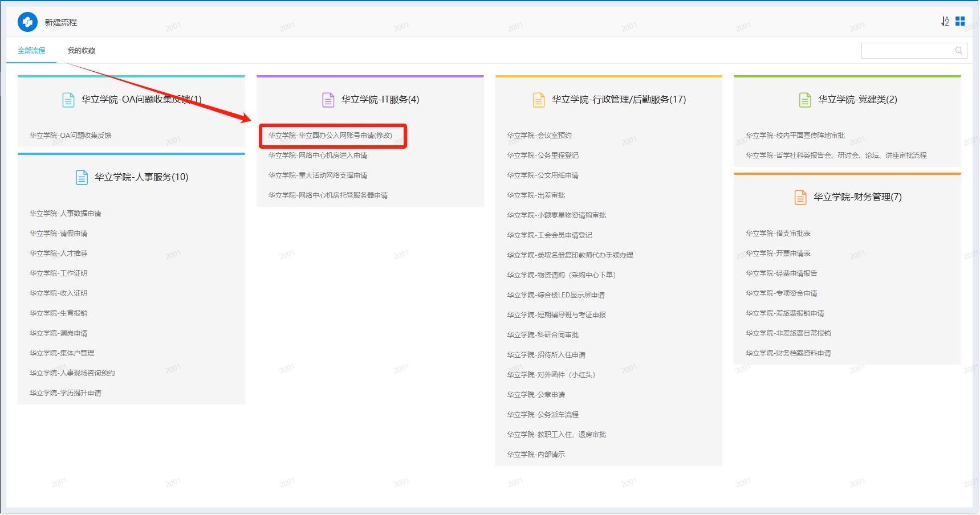Viewport: 980px width, 515px height.
Task: Open 华立学院-华立园办公入网账号申请(修改) workflow
Action: [330, 136]
